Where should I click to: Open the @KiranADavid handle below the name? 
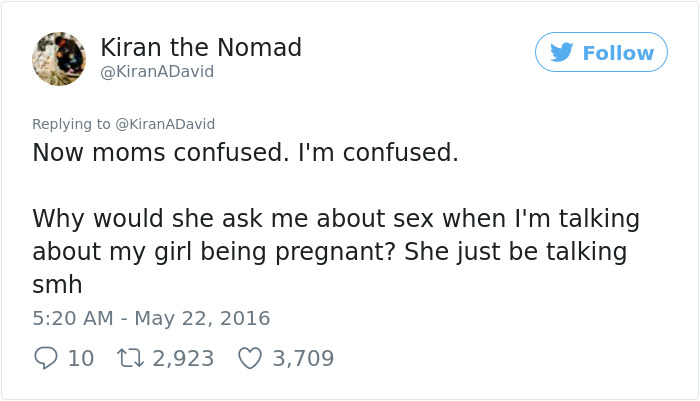(x=157, y=72)
